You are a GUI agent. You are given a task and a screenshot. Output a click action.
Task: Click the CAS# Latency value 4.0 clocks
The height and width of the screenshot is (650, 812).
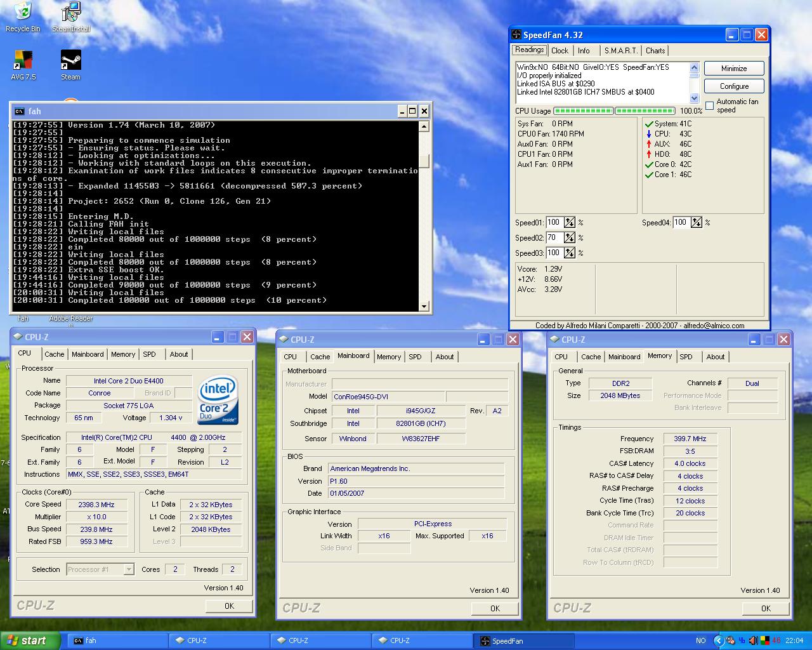click(x=690, y=463)
